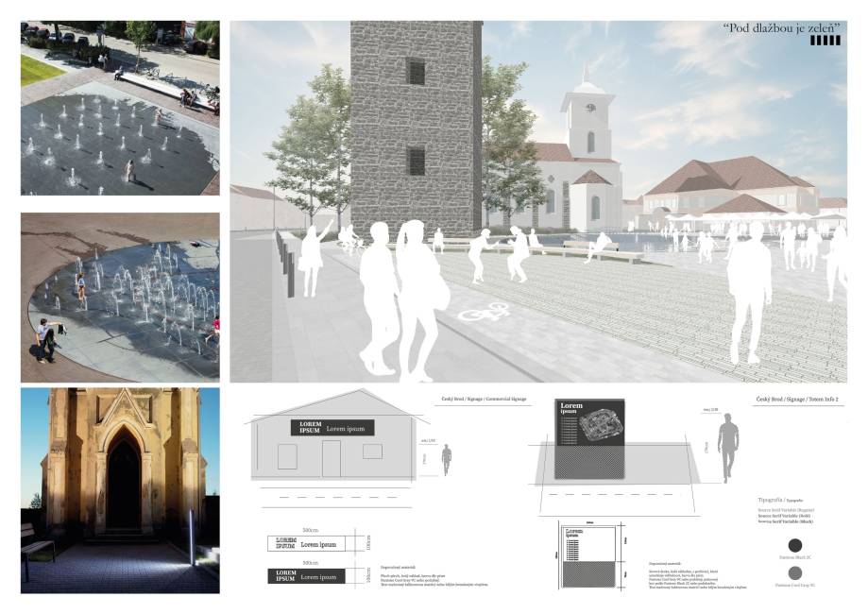This screenshot has width=868, height=614.
Task: Open the middle-left circular fountain photo
Action: [120, 297]
